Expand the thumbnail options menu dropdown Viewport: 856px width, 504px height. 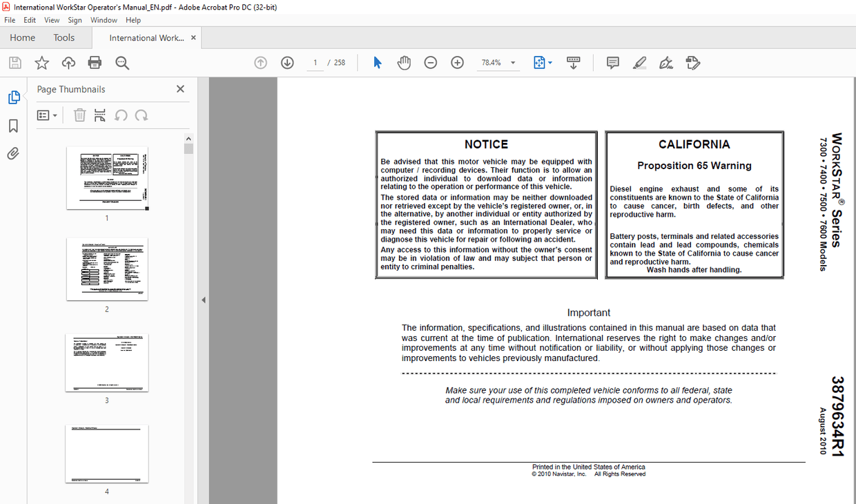47,115
